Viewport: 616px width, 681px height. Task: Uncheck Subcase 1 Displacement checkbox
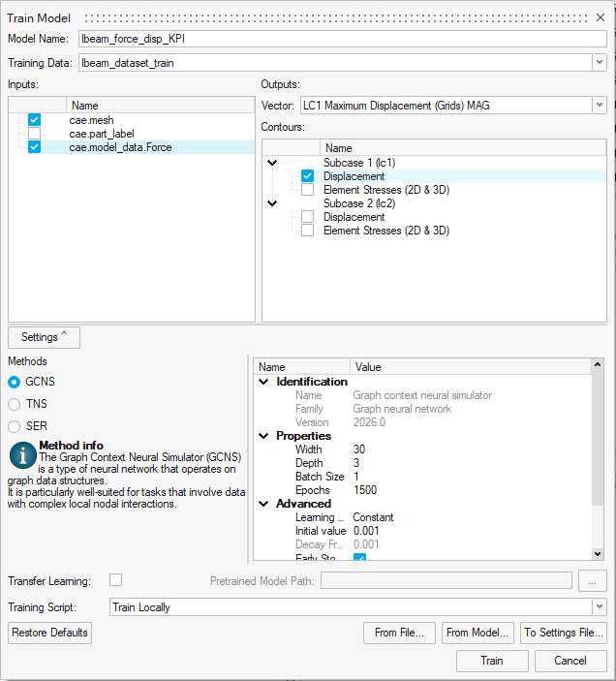point(307,176)
